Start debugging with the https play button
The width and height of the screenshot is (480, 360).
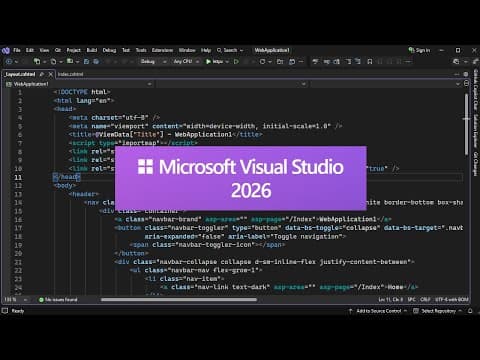coord(214,62)
